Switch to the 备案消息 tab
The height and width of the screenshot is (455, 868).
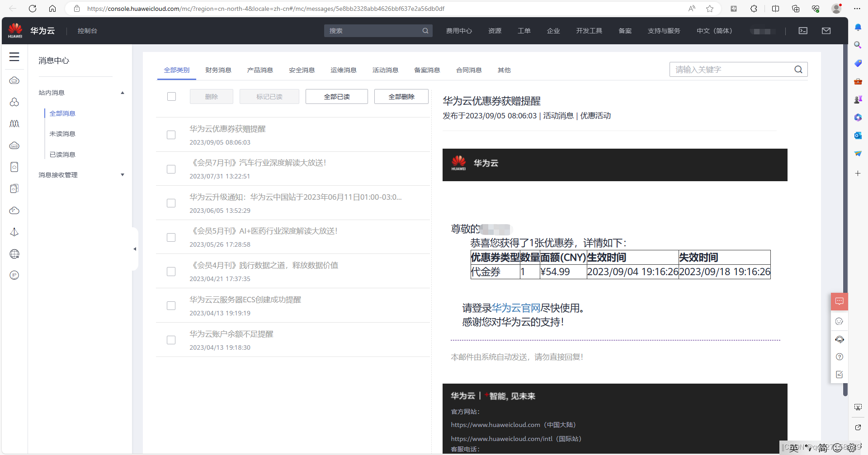coord(427,70)
